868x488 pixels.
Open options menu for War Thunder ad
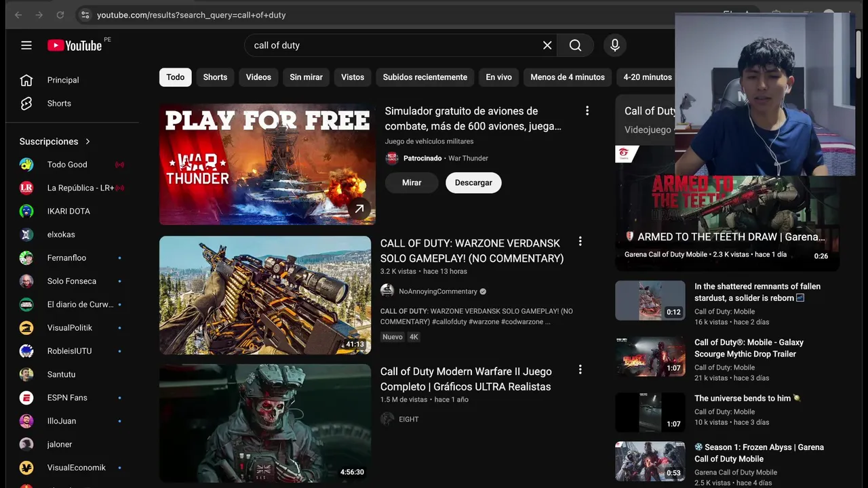pos(587,110)
